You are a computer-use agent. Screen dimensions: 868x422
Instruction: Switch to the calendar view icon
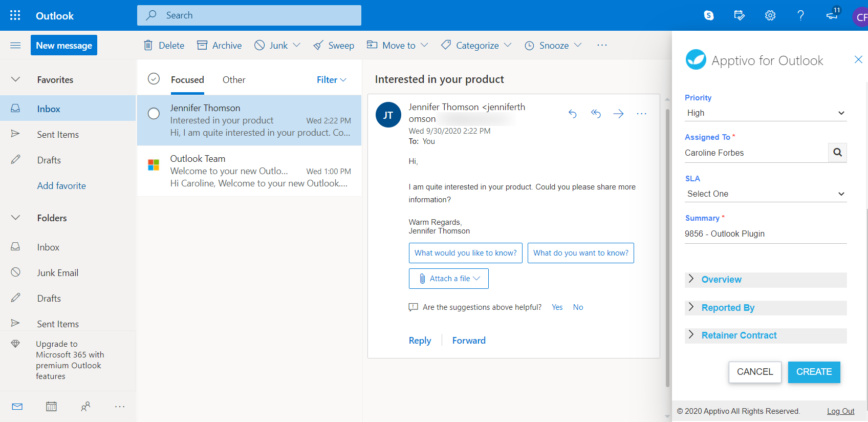tap(51, 407)
